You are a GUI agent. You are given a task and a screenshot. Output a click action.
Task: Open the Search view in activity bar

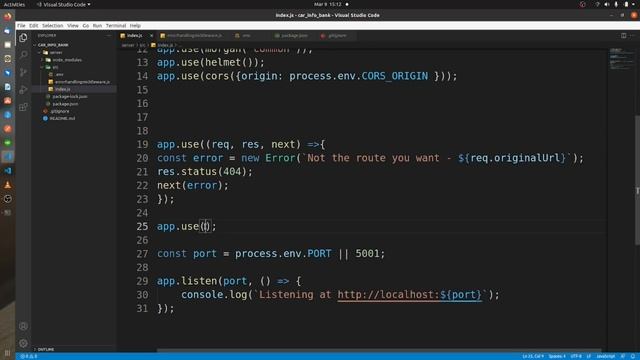pos(23,55)
